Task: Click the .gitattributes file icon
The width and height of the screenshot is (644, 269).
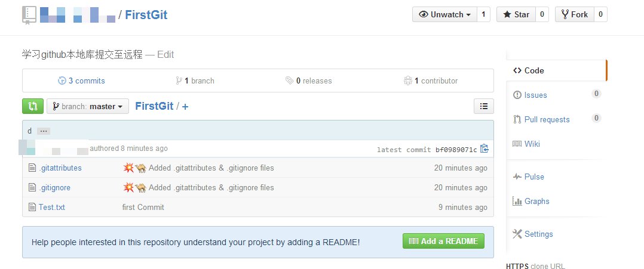Action: (32, 168)
